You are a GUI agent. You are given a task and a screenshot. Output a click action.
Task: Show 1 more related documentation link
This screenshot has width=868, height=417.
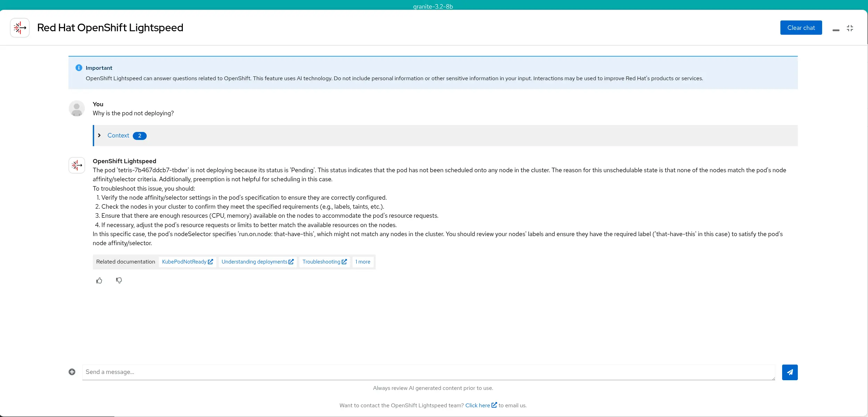[363, 262]
